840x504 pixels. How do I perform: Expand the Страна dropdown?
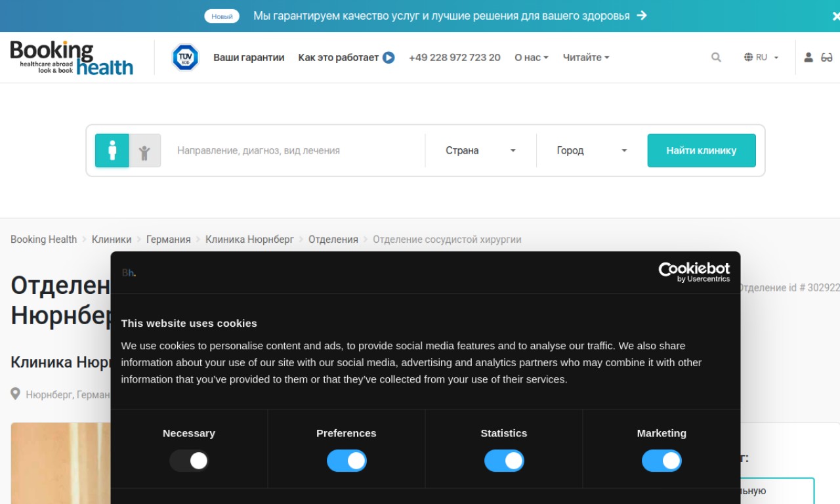pyautogui.click(x=480, y=151)
